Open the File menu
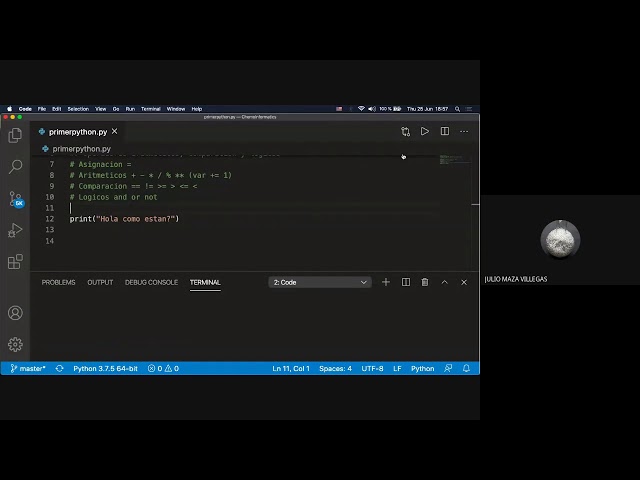Screen dimensions: 640x480 coord(42,109)
